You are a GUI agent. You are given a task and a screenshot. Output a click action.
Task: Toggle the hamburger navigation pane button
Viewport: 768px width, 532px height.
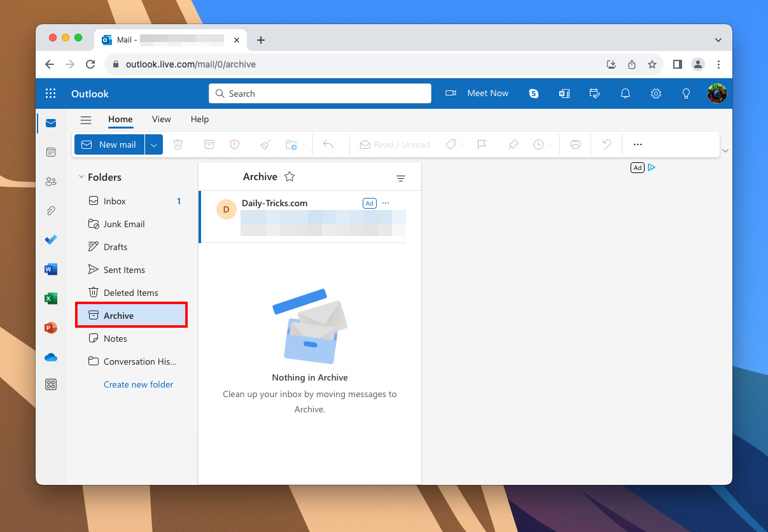click(86, 120)
